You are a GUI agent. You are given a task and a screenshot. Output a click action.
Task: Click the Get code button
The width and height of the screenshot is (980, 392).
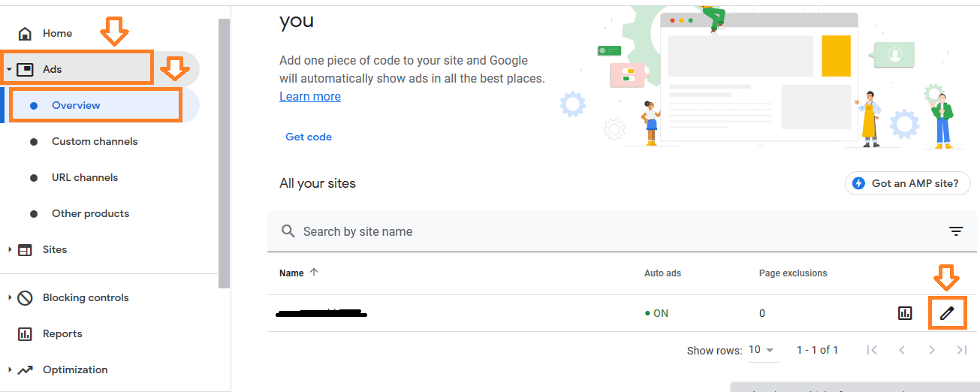click(x=309, y=137)
